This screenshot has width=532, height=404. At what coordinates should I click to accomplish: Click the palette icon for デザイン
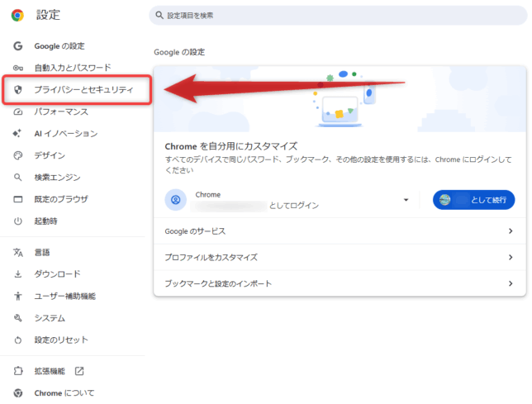18,155
